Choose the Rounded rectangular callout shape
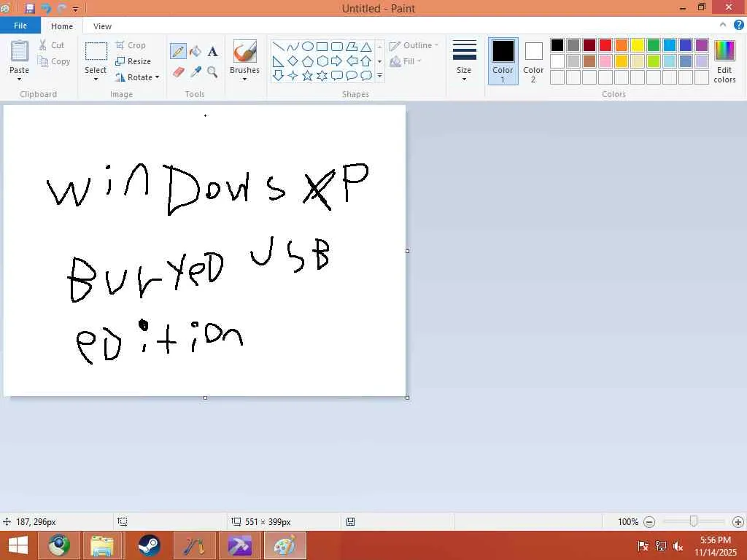 [337, 75]
